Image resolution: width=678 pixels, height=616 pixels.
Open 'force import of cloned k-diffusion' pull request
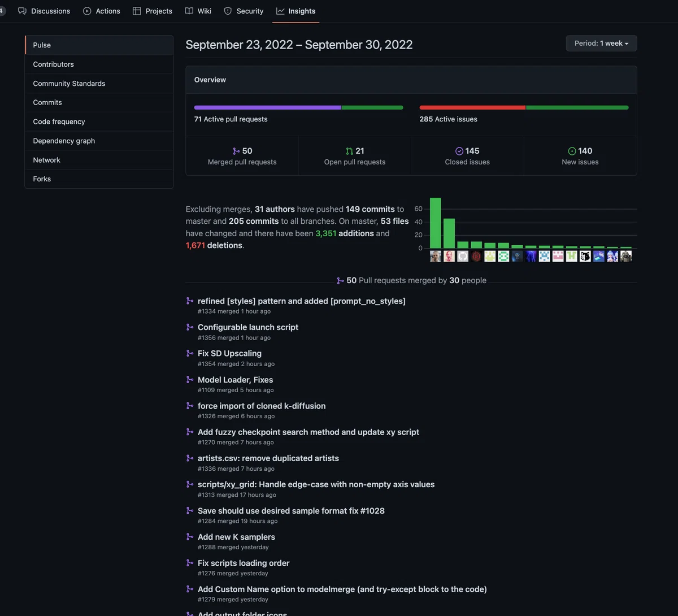(262, 406)
